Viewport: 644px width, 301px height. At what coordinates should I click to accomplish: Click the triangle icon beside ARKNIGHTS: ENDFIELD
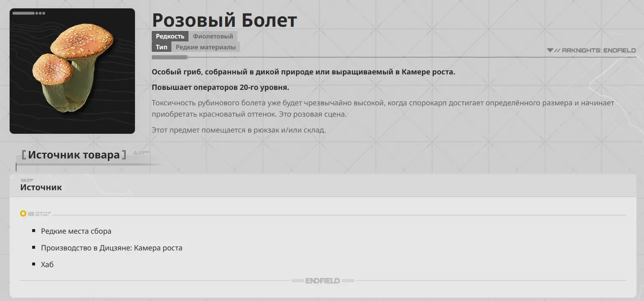(550, 50)
